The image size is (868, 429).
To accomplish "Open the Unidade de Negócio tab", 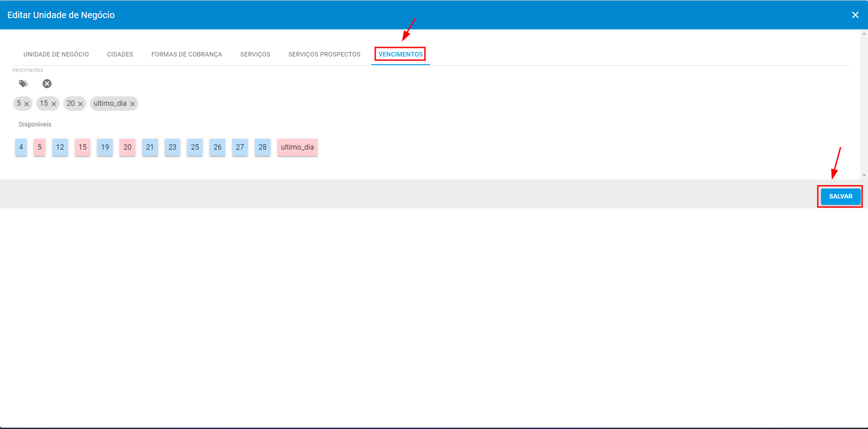I will [x=56, y=54].
